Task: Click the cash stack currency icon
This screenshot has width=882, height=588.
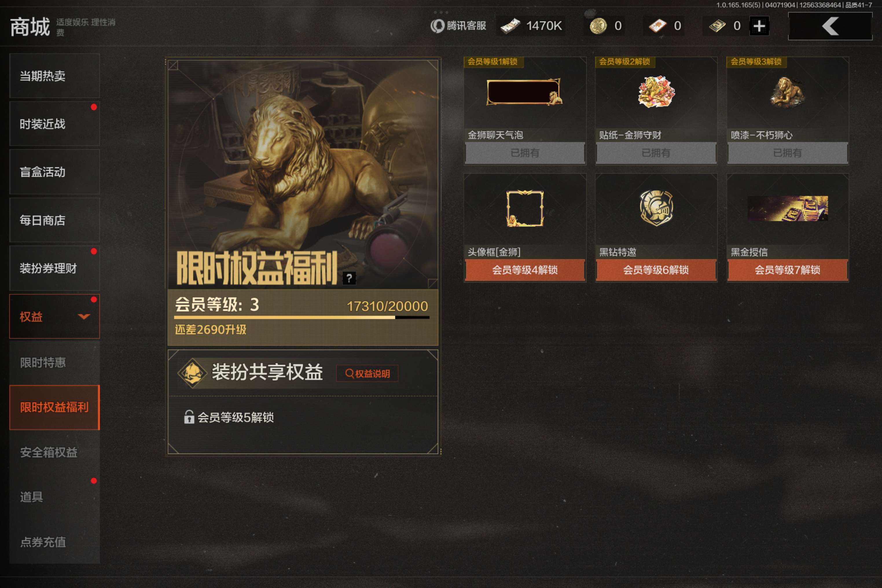Action: 510,26
